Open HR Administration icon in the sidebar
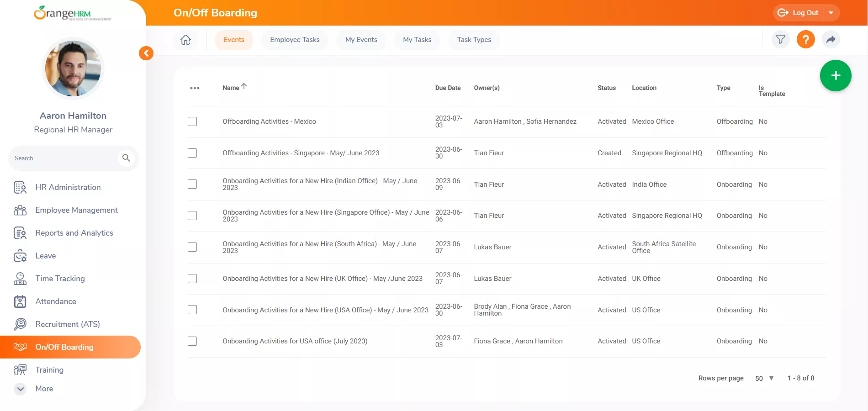The image size is (868, 411). coord(20,187)
